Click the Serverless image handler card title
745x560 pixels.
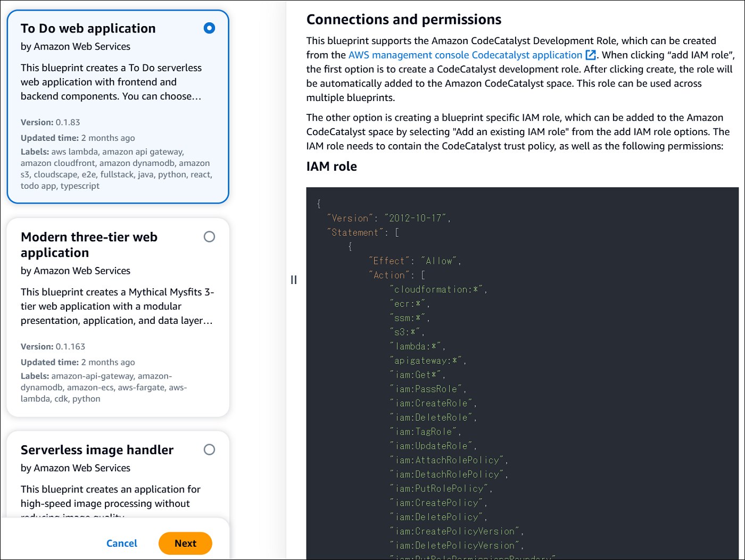(x=97, y=450)
